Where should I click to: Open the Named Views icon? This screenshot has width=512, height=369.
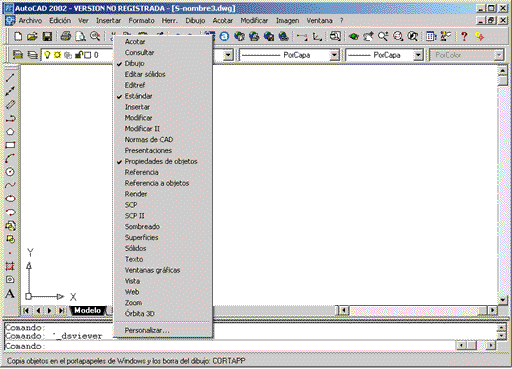[335, 36]
